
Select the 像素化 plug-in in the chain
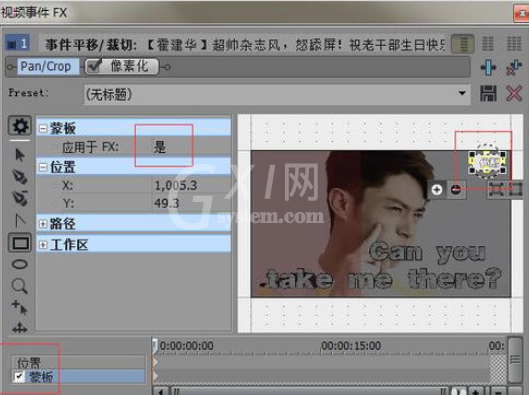click(x=130, y=66)
